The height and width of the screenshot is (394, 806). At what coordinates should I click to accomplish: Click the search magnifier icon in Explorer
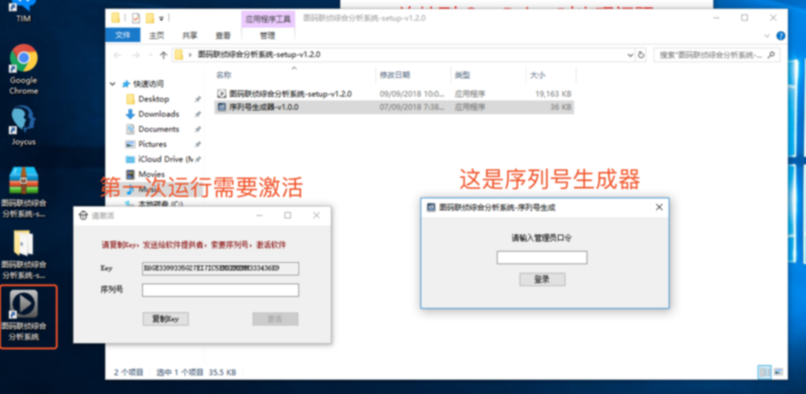[771, 55]
